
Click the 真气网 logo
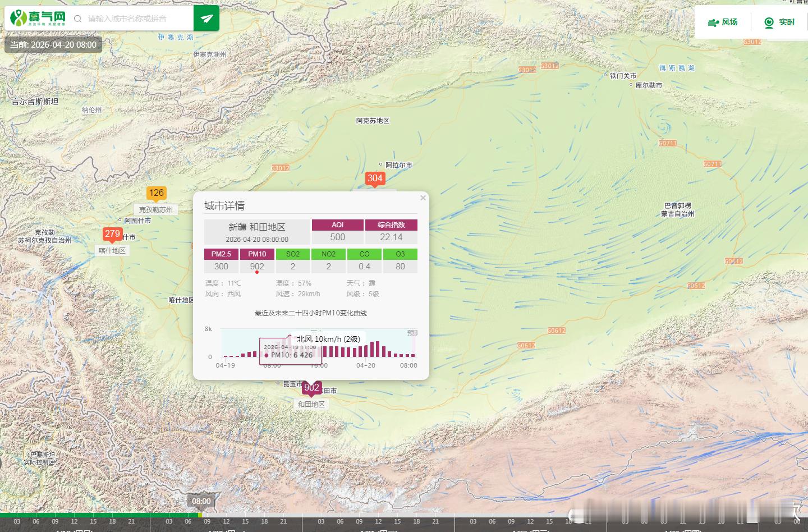point(38,18)
